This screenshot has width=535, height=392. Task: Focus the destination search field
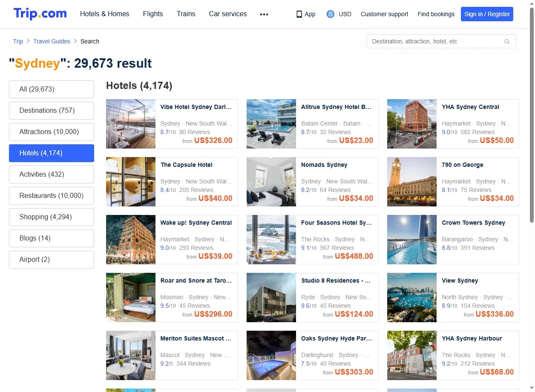[441, 41]
